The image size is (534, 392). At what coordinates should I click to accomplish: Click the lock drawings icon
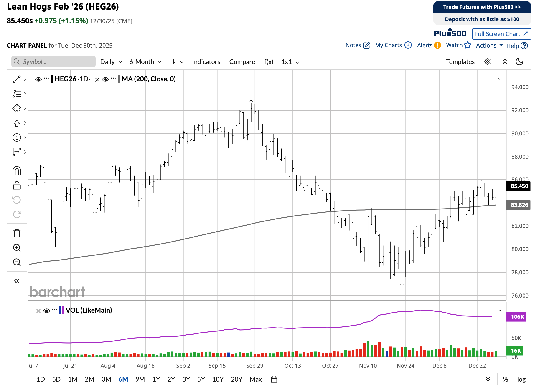click(x=17, y=186)
